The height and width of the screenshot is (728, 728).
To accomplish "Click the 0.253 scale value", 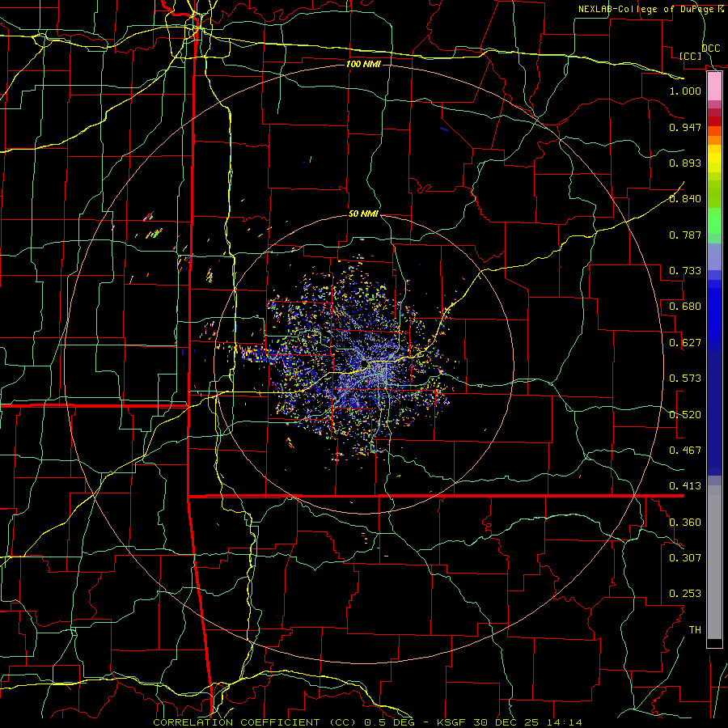I will coord(685,594).
